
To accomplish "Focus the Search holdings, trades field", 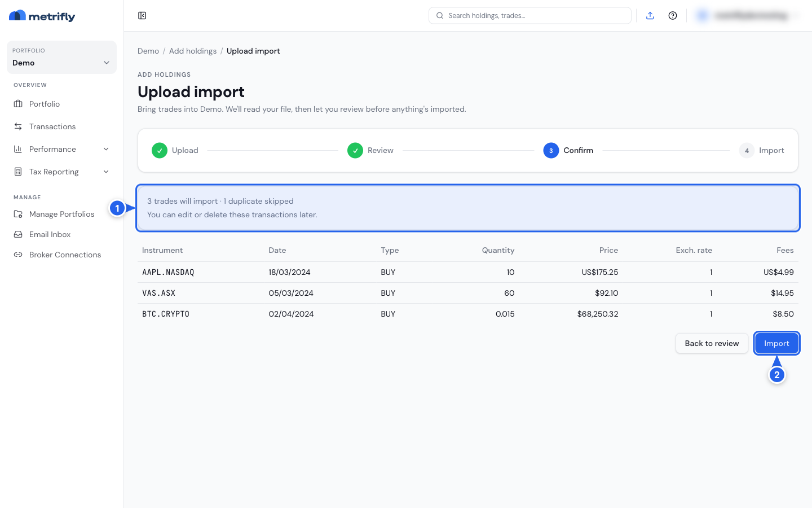I will coord(530,16).
